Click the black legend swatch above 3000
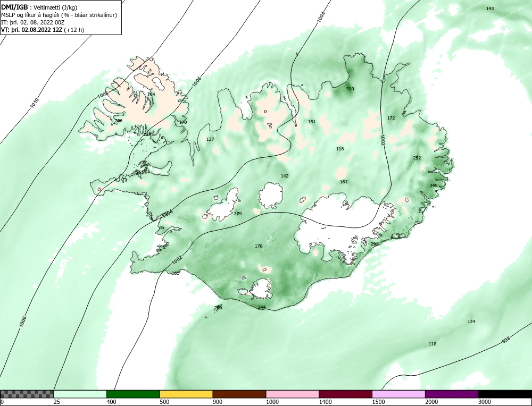This screenshot has width=532, height=406. (x=505, y=394)
